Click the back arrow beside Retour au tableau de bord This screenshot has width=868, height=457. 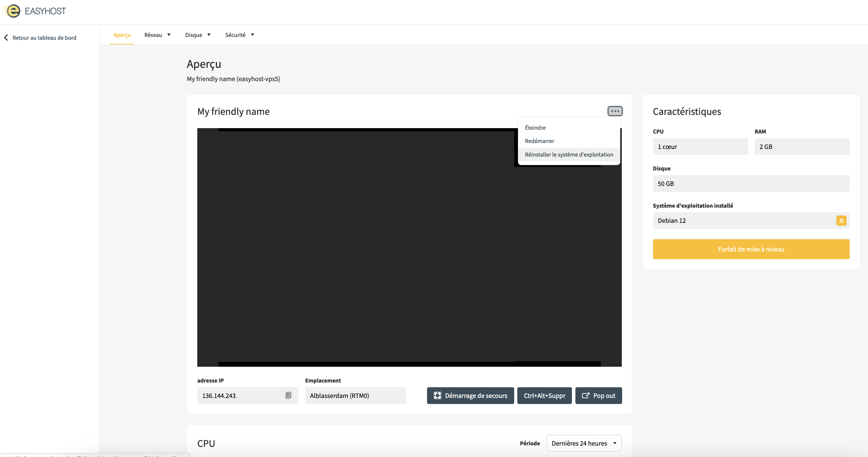point(6,38)
